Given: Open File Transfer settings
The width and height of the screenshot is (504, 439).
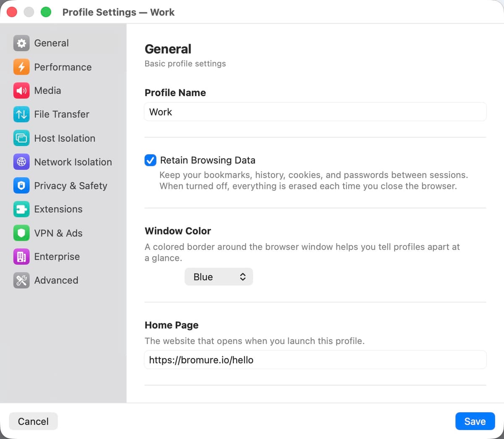Looking at the screenshot, I should click(63, 114).
